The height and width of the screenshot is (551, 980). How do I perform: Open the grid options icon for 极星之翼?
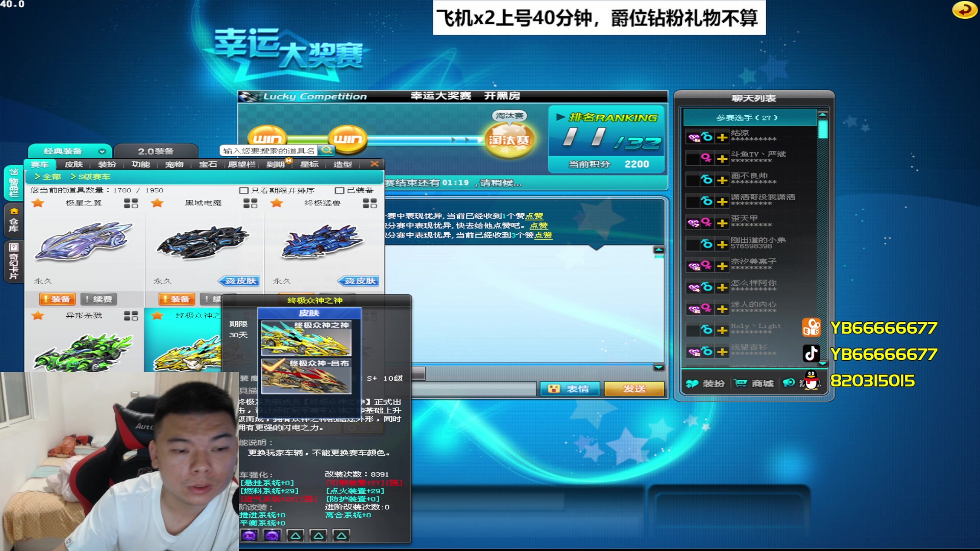coord(131,204)
